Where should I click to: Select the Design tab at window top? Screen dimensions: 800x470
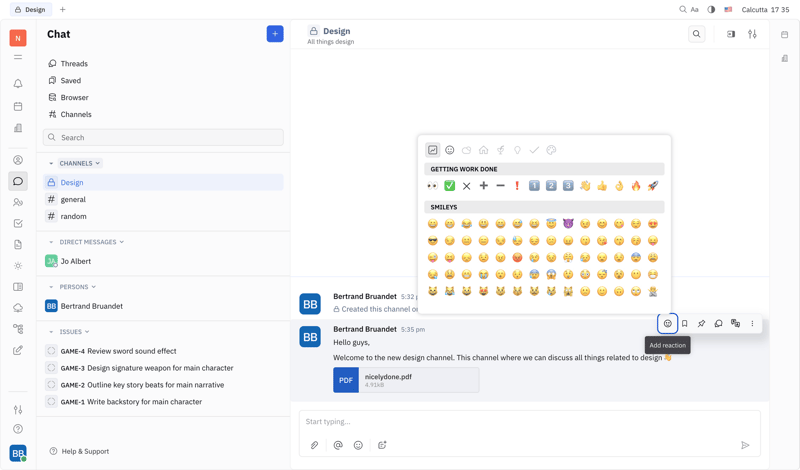30,9
